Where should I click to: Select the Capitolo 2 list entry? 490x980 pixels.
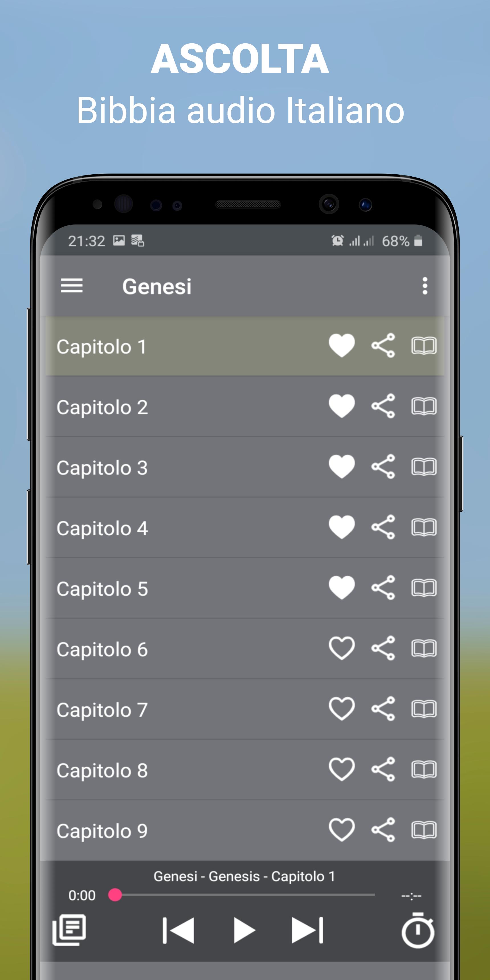245,406
